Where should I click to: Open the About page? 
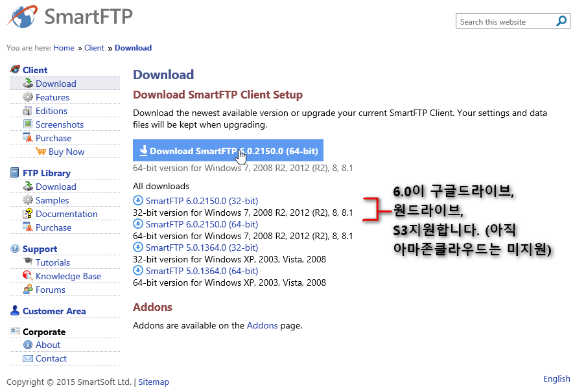pos(48,345)
